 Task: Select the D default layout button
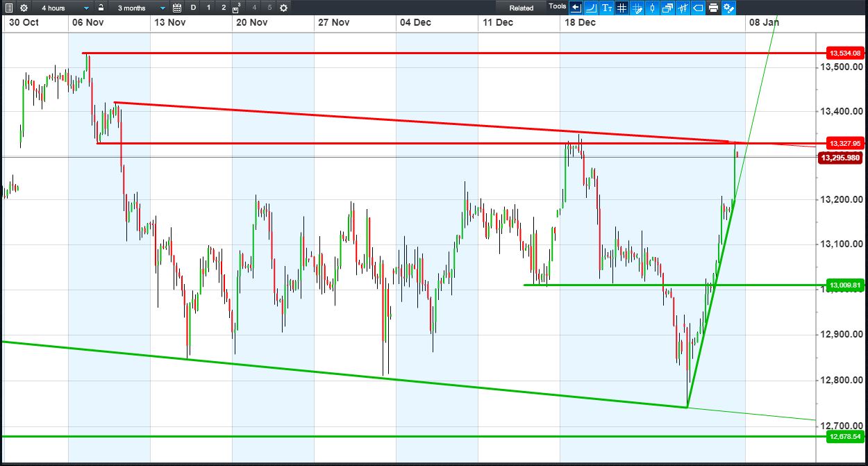193,8
